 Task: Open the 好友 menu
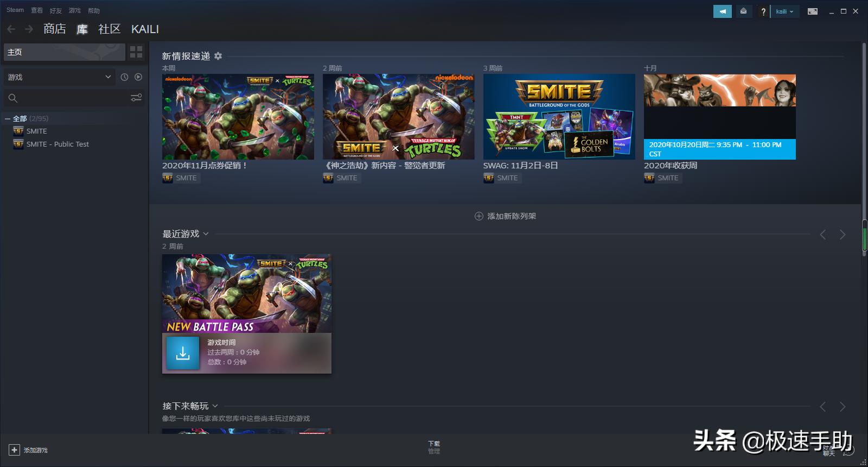56,10
